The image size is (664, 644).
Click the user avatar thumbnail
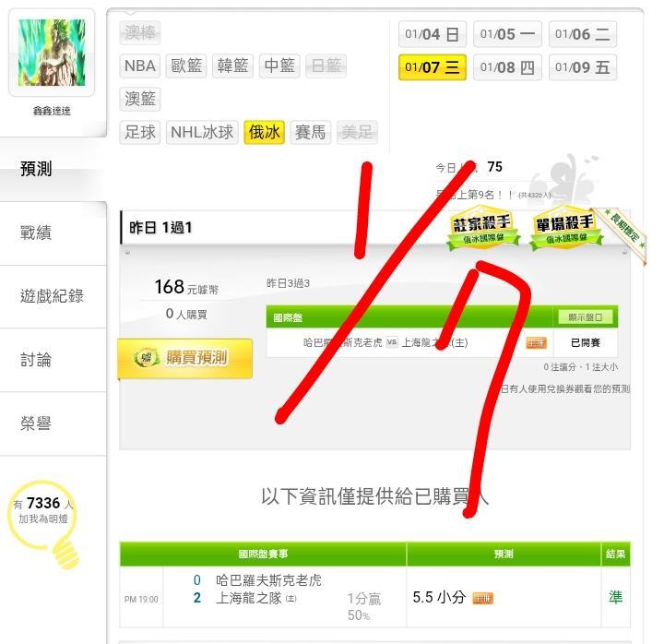[52, 53]
